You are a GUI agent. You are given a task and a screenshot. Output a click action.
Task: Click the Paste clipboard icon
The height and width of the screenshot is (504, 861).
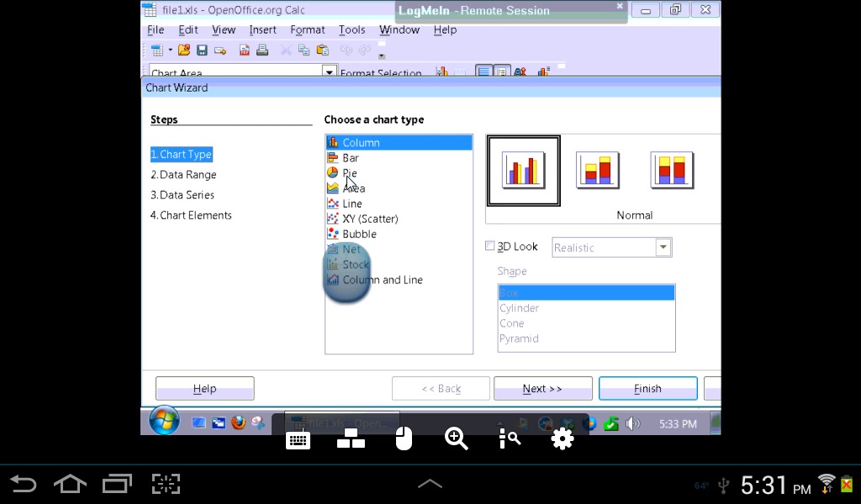[x=323, y=50]
